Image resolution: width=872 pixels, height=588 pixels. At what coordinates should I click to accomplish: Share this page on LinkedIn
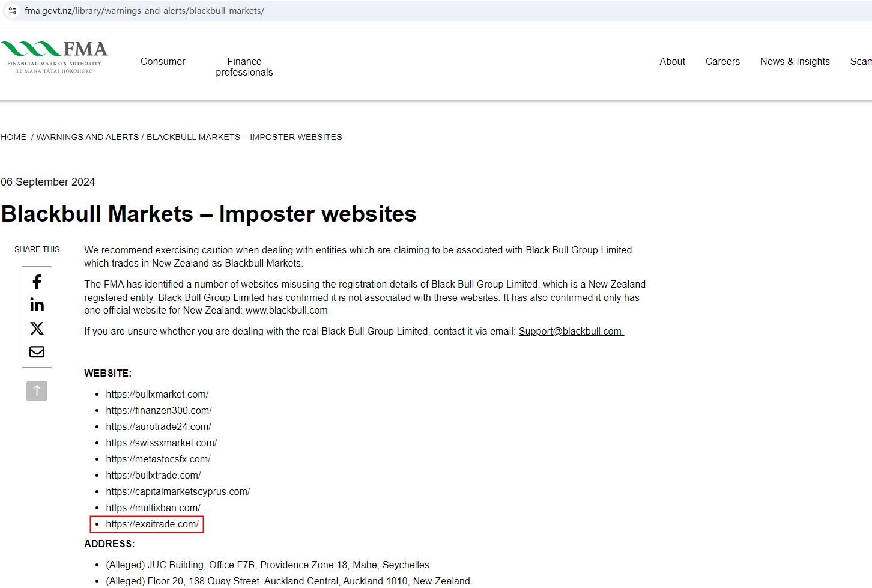click(37, 305)
